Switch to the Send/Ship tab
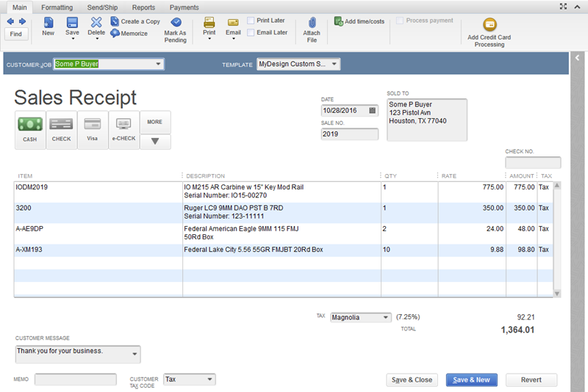 click(x=102, y=7)
